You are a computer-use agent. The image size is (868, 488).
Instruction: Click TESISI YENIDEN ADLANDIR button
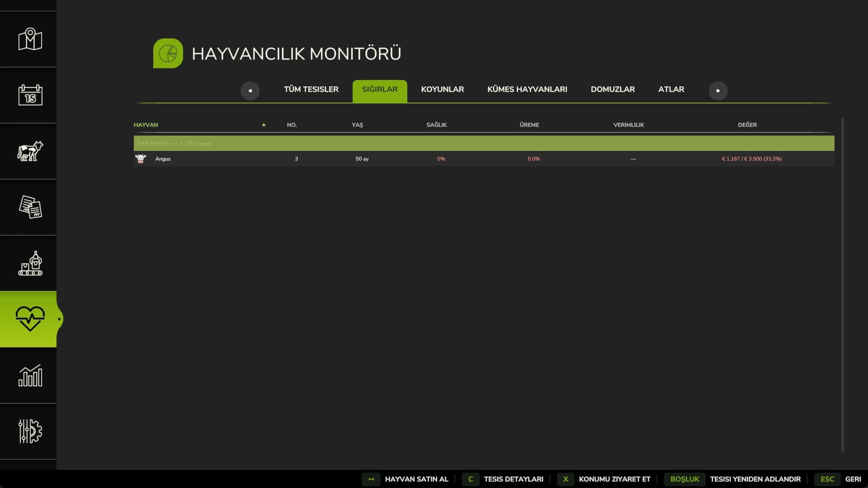coord(755,479)
